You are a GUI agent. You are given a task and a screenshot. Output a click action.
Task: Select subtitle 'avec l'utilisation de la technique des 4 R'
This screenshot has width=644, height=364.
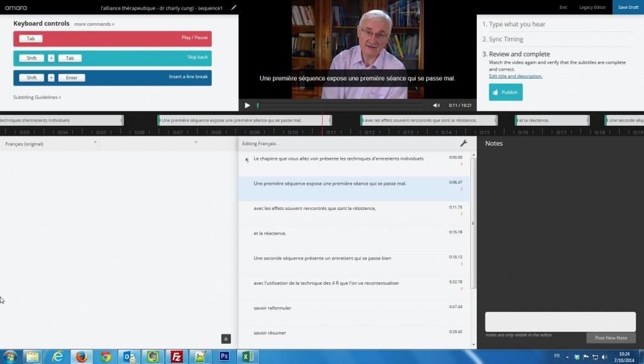pos(354,288)
